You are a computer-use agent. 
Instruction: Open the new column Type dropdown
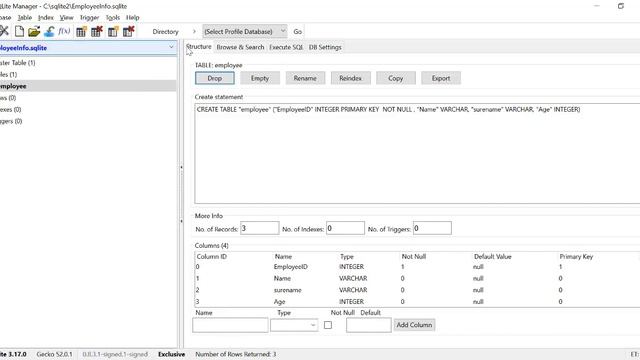[x=294, y=325]
